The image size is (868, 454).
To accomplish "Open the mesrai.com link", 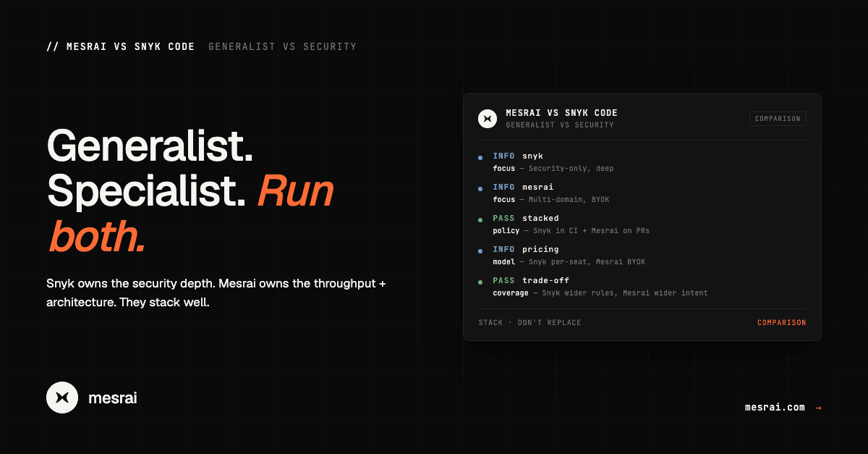I will click(775, 407).
